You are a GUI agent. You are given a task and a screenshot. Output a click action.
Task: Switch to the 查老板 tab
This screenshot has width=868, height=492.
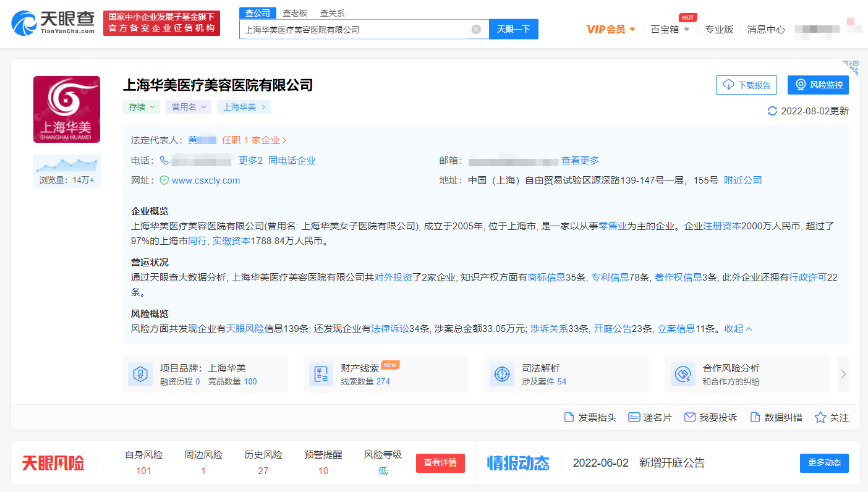[x=295, y=13]
